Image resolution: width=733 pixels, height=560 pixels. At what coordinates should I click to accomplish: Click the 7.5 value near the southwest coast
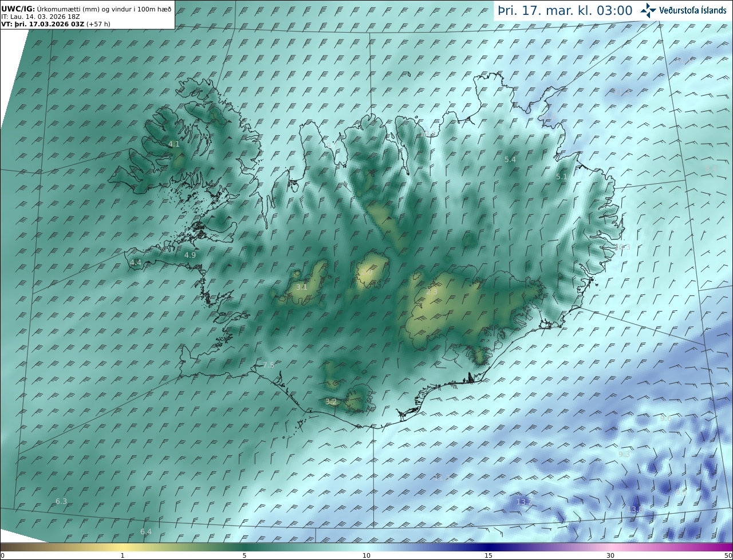(269, 365)
